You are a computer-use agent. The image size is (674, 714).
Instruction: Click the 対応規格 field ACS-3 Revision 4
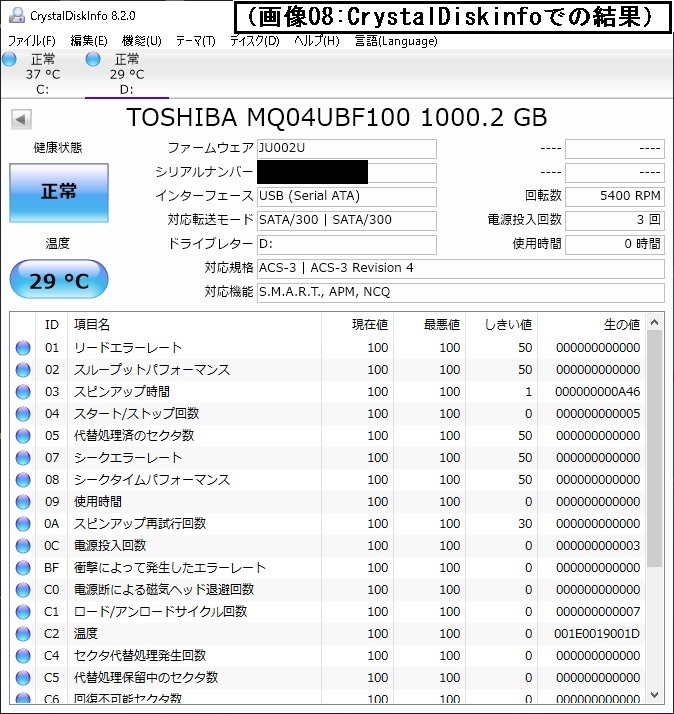coord(460,268)
